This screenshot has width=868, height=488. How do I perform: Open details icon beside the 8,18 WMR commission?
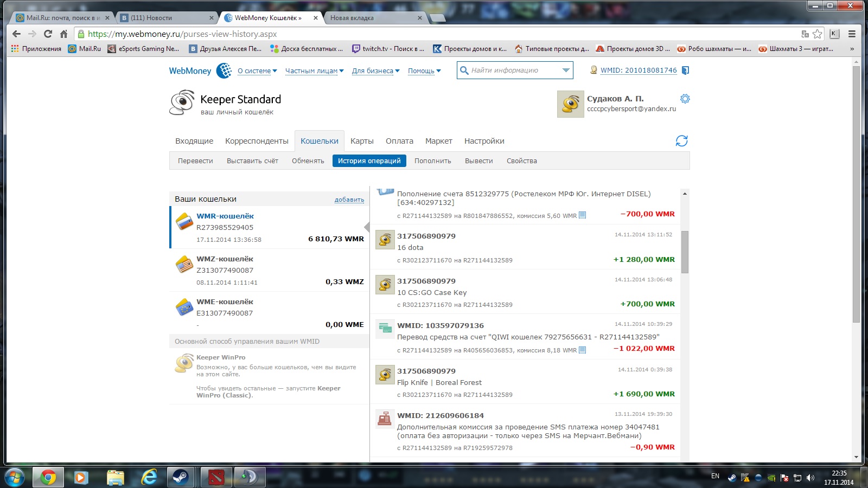coord(583,350)
